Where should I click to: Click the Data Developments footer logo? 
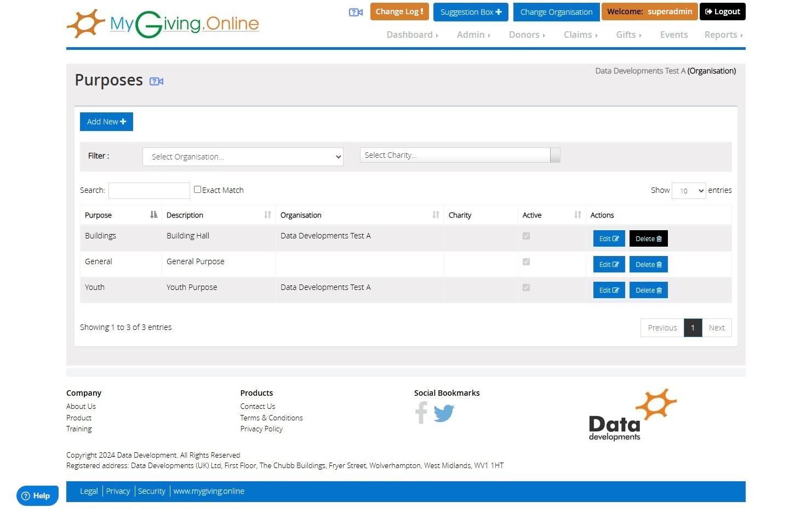(x=633, y=415)
